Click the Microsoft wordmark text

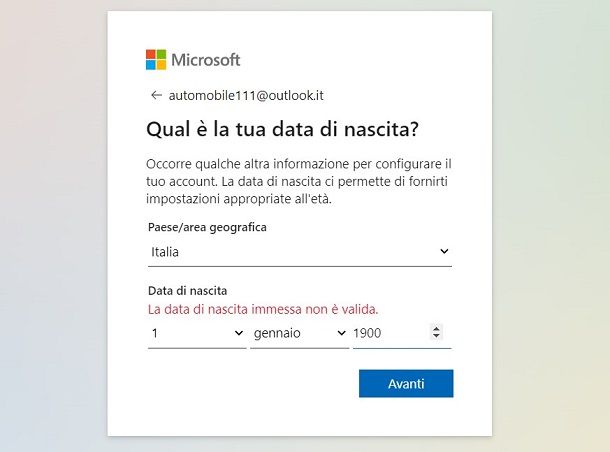[x=205, y=60]
